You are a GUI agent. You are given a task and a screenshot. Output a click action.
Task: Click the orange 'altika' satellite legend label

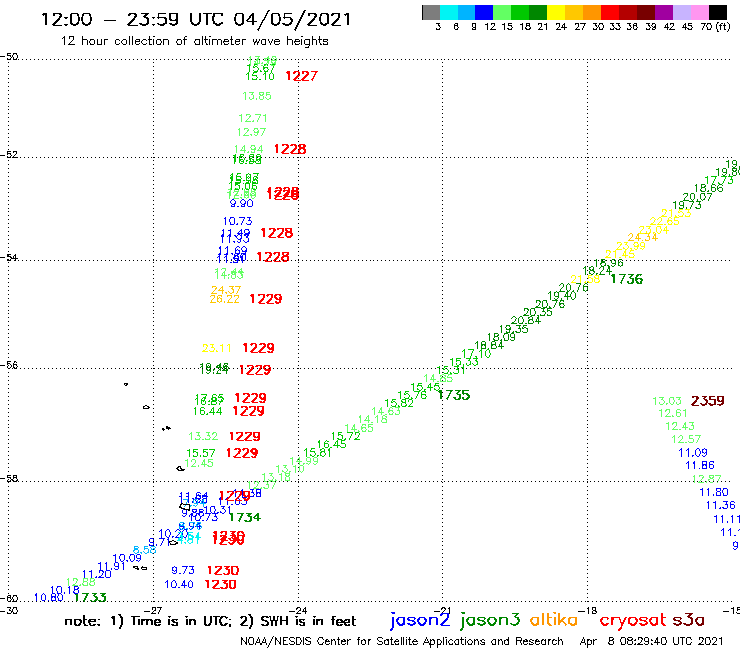pos(554,619)
